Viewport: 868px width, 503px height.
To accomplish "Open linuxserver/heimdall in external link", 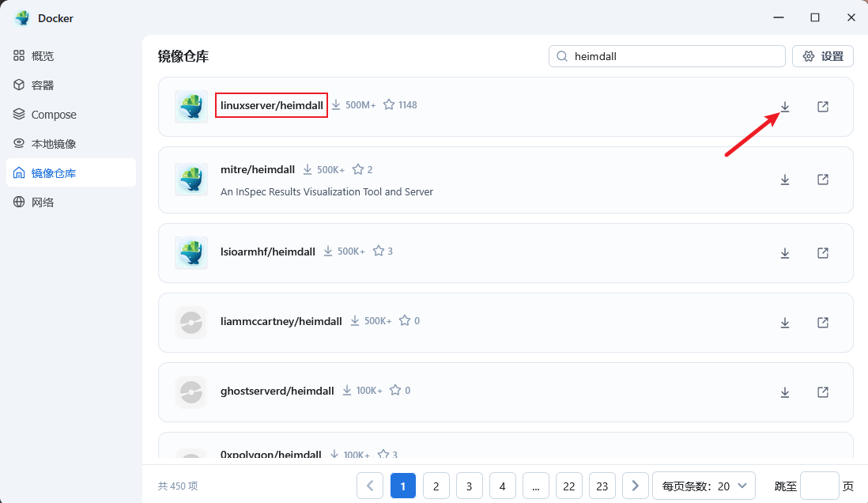I will (823, 106).
